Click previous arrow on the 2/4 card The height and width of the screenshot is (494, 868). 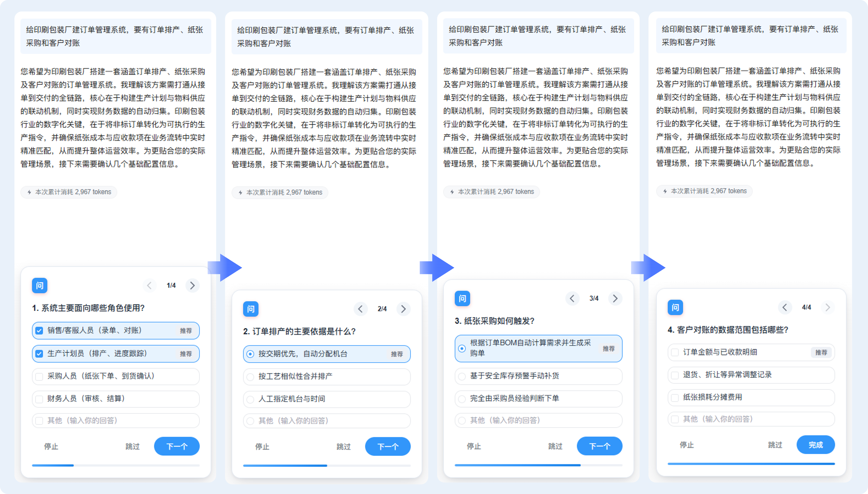[360, 309]
